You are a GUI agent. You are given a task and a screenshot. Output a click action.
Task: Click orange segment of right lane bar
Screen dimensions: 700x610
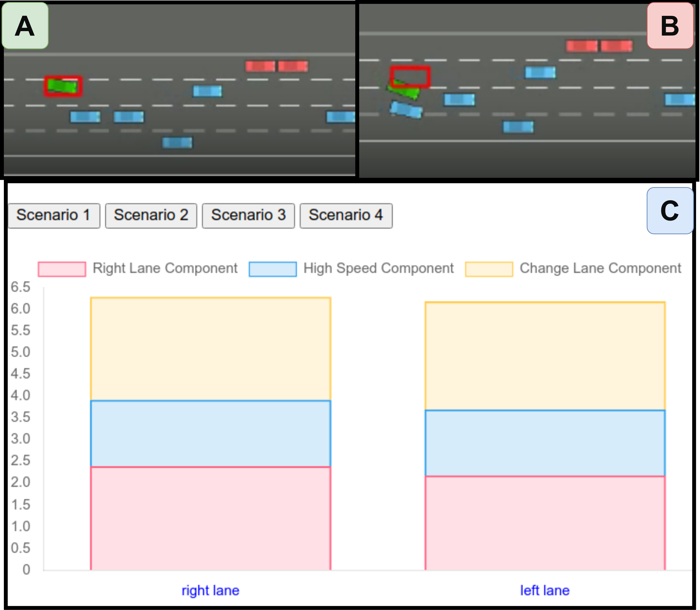(x=210, y=349)
